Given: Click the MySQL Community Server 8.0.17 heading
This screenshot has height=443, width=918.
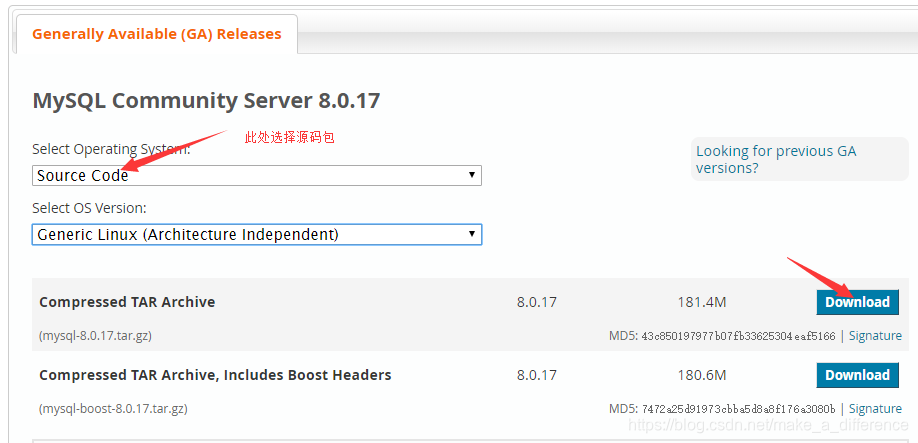Looking at the screenshot, I should tap(206, 101).
